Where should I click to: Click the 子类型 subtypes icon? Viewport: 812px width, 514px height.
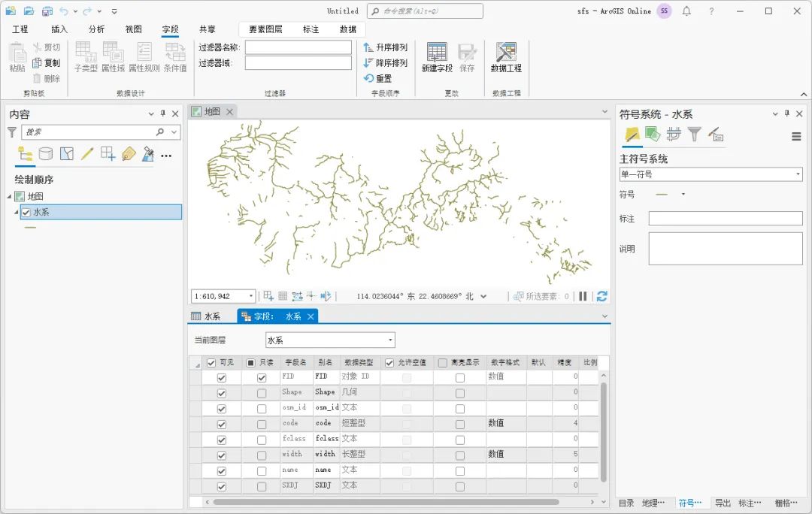click(86, 52)
